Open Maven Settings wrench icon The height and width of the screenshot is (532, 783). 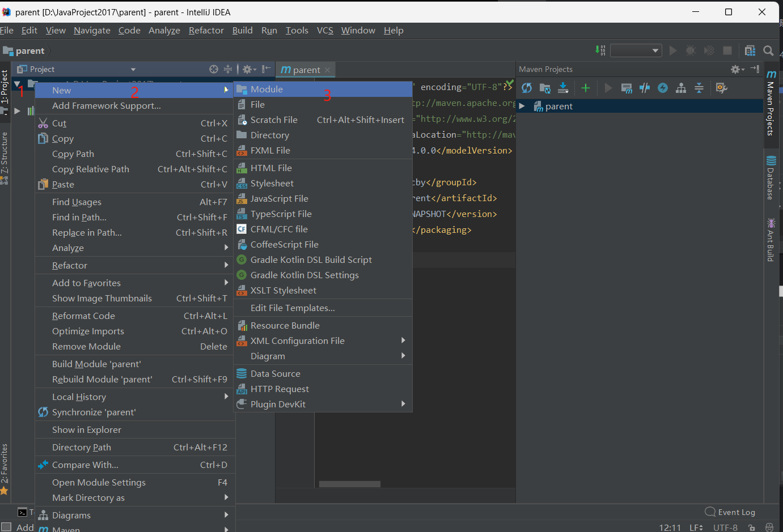click(721, 88)
